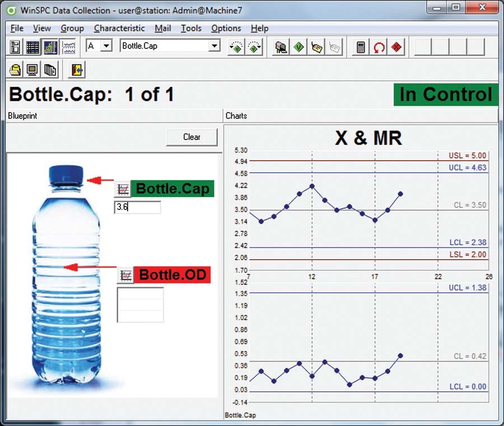Expand the group "A" dropdown
The image size is (504, 426).
(106, 46)
